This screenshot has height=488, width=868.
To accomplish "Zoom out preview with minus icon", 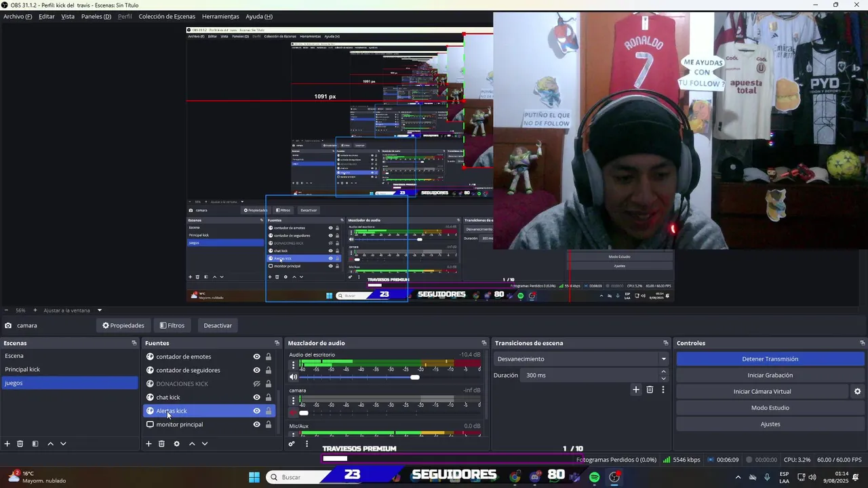I will (x=6, y=310).
